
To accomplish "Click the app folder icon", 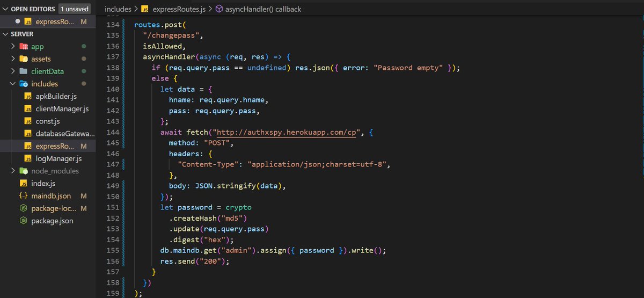I will pos(24,47).
